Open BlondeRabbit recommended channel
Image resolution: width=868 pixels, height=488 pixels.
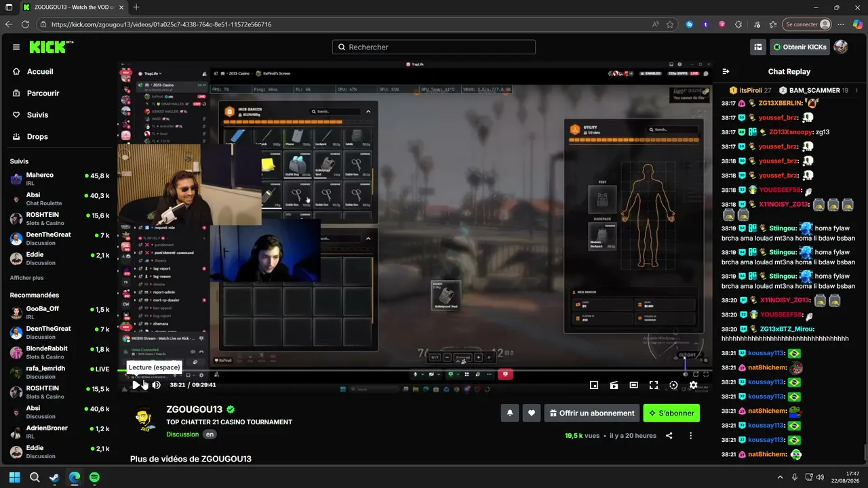click(x=60, y=352)
